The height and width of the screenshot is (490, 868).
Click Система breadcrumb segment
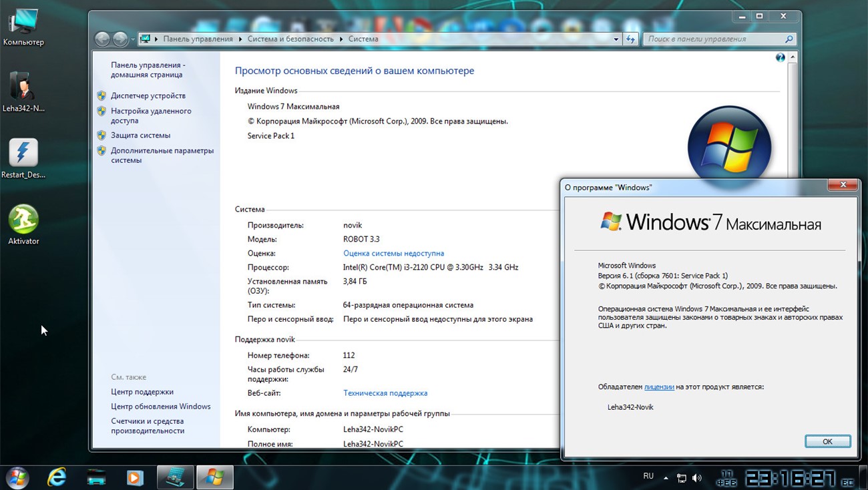coord(363,39)
